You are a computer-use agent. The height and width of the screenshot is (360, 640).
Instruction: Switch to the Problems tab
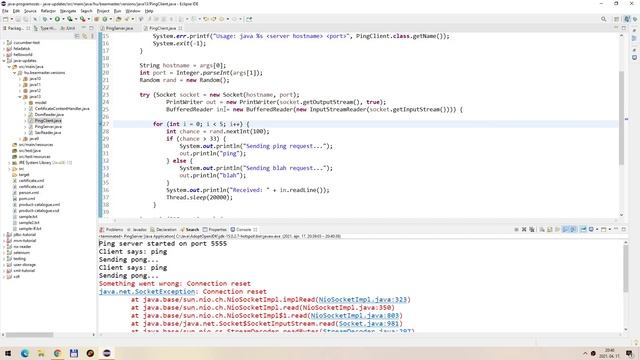pyautogui.click(x=111, y=229)
